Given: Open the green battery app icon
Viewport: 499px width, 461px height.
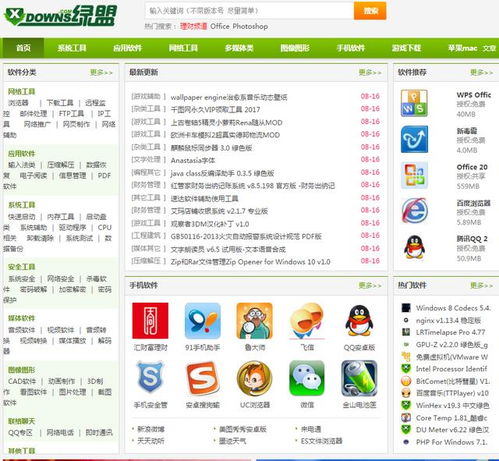Looking at the screenshot, I should [359, 378].
